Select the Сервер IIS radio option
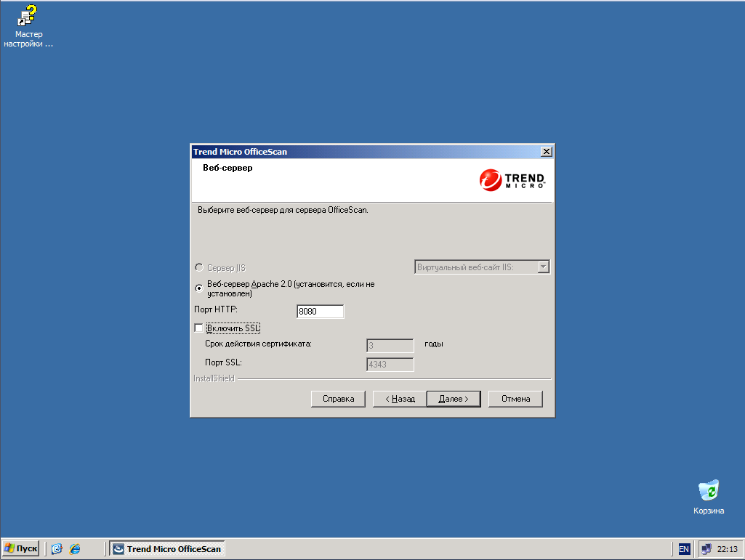Screen dimensions: 745x560 pos(199,267)
